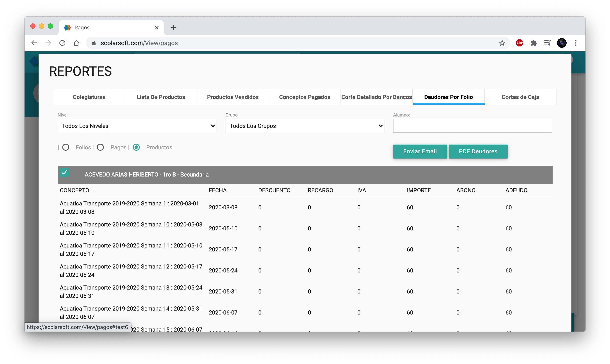
Task: Go to Cortes de Caja tab
Action: 520,97
